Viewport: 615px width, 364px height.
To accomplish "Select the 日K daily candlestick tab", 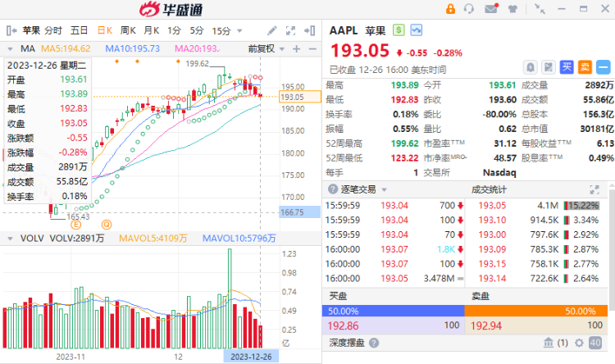I will pos(105,30).
